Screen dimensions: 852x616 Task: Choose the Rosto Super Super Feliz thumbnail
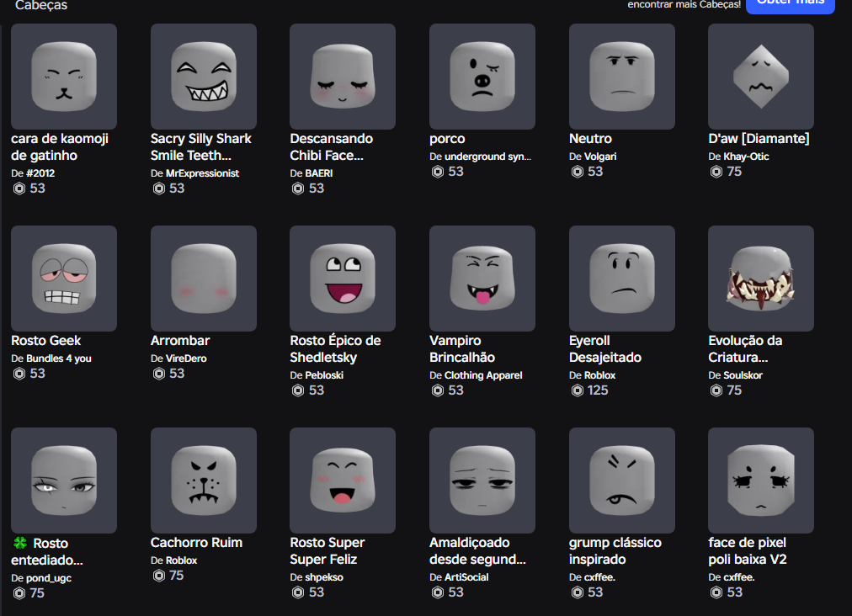pyautogui.click(x=343, y=481)
